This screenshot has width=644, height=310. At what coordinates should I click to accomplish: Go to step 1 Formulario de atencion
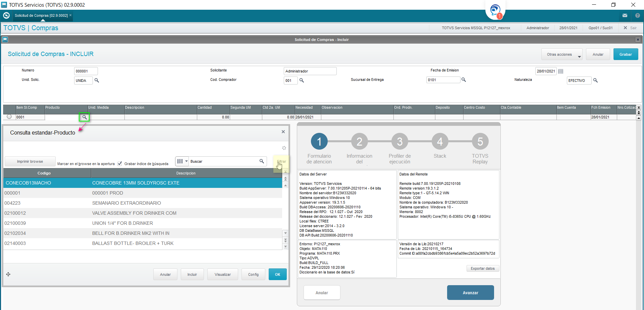319,142
